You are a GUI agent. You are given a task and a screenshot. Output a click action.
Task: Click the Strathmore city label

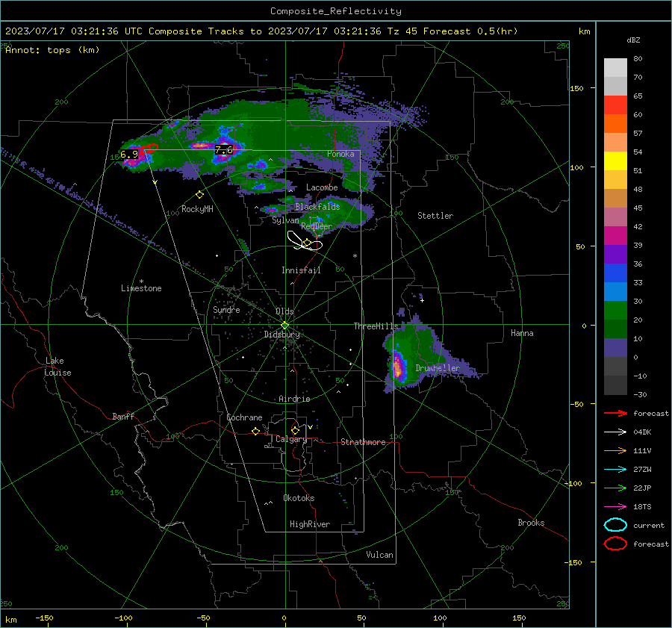(x=363, y=442)
